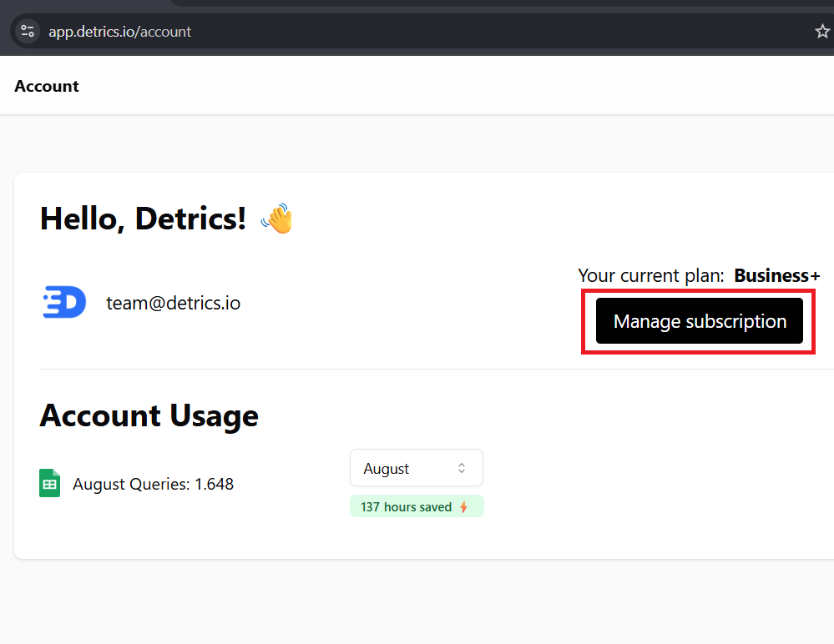Click the bookmark star in the address bar

point(822,31)
